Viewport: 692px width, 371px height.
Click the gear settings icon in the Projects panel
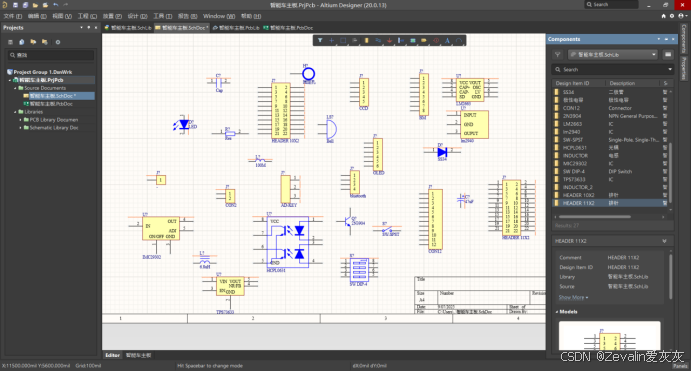tap(57, 42)
